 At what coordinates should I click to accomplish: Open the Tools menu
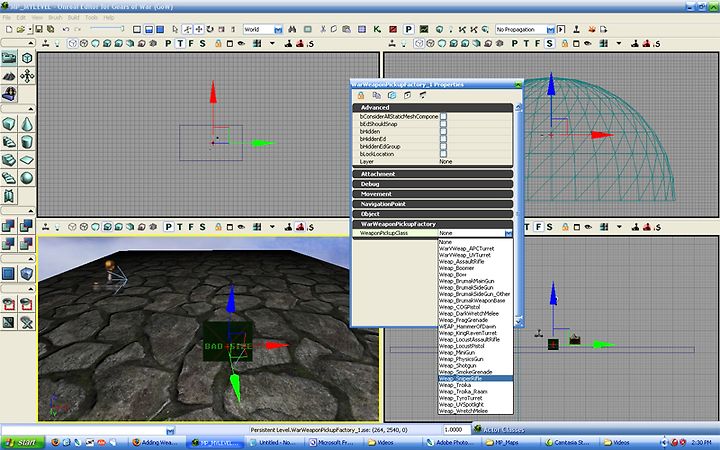tap(91, 17)
